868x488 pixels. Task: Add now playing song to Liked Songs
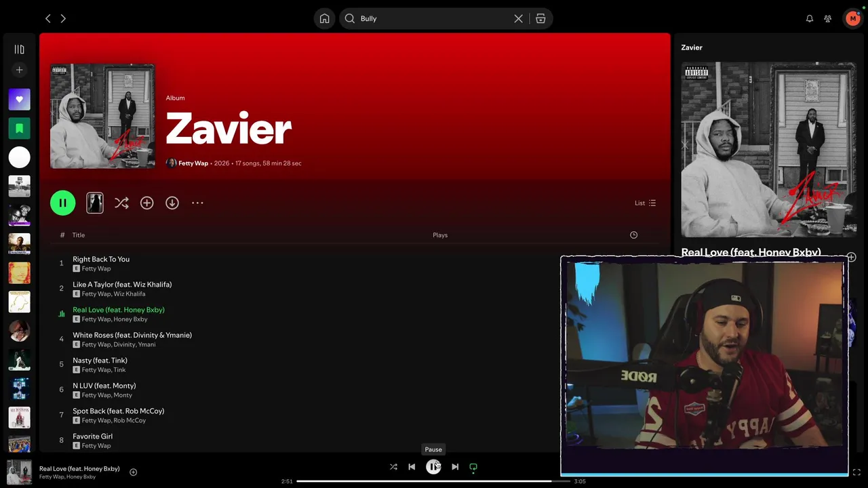pos(133,472)
